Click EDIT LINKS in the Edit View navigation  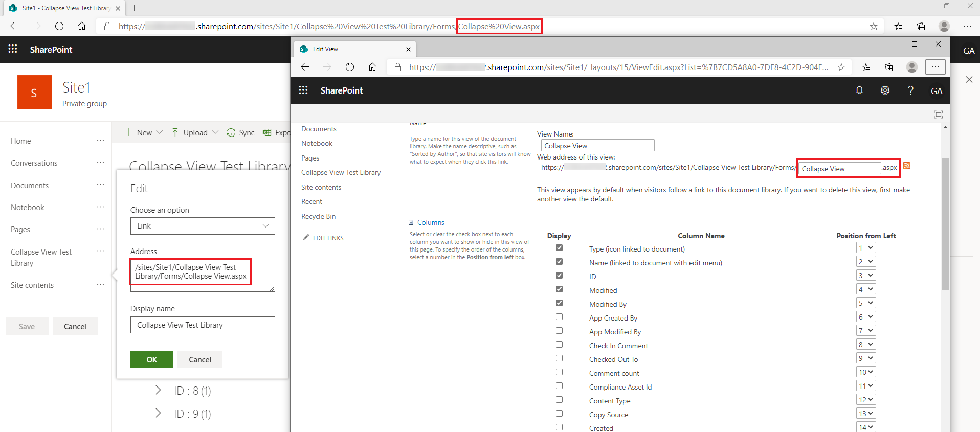[x=324, y=238]
